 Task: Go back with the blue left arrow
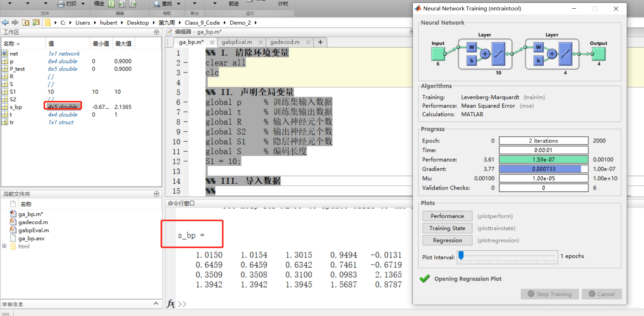click(x=5, y=23)
